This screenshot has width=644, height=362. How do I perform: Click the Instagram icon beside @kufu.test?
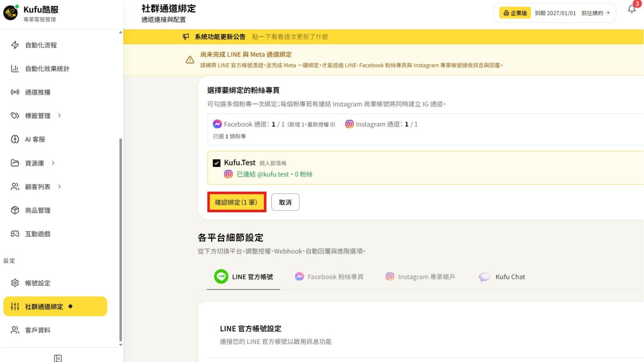pos(228,174)
